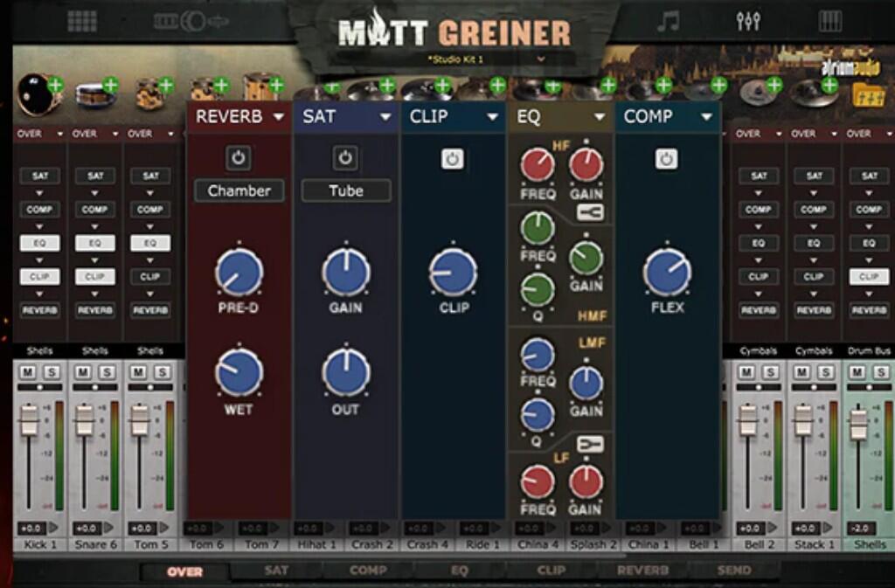Mute the Kick 1 channel

(x=27, y=372)
